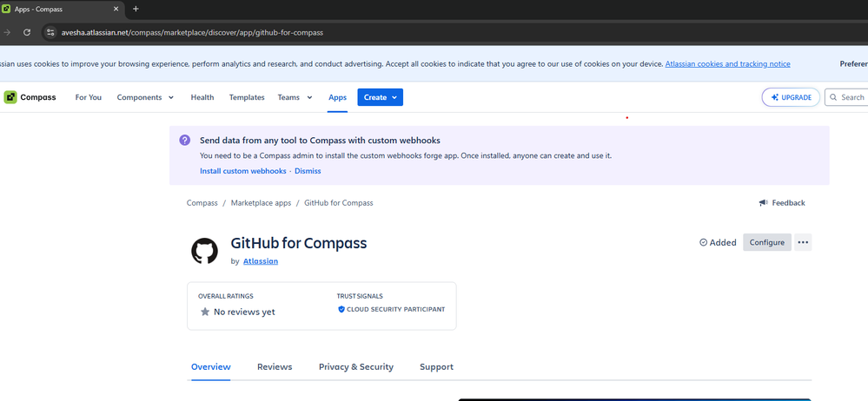Screen dimensions: 868x401
Task: Click the browser reload icon
Action: 27,33
